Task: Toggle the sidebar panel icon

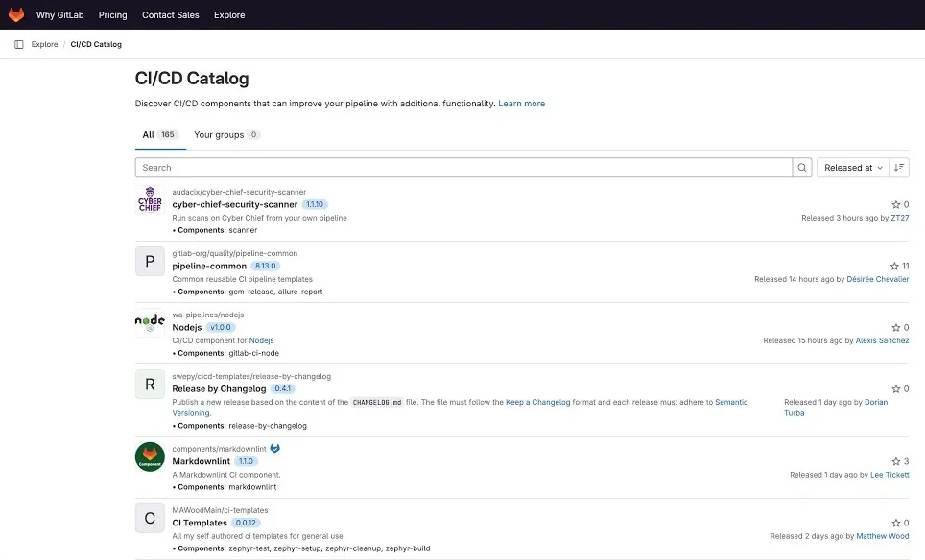Action: [x=19, y=44]
